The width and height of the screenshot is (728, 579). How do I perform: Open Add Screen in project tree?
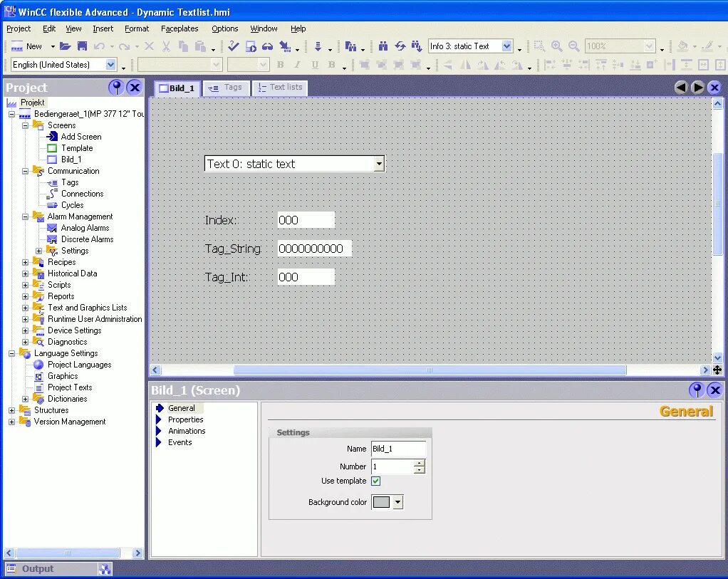[x=81, y=137]
